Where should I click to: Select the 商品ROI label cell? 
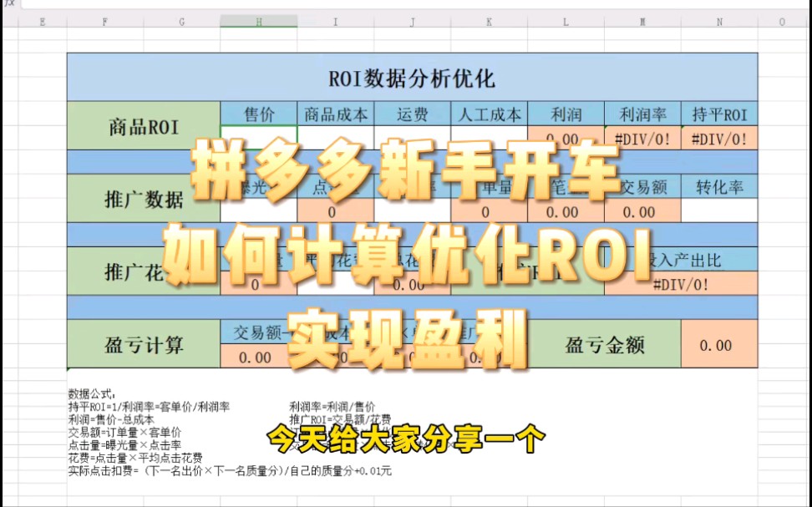coord(144,126)
